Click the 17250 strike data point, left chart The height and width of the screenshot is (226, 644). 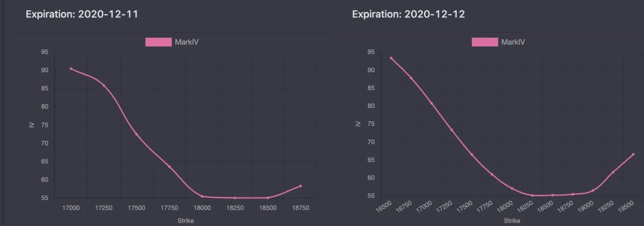[104, 85]
